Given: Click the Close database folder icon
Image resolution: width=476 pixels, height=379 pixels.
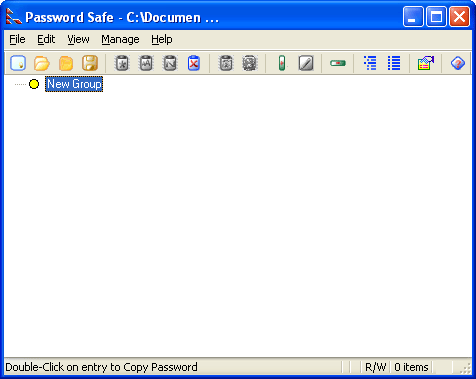Looking at the screenshot, I should click(x=66, y=63).
